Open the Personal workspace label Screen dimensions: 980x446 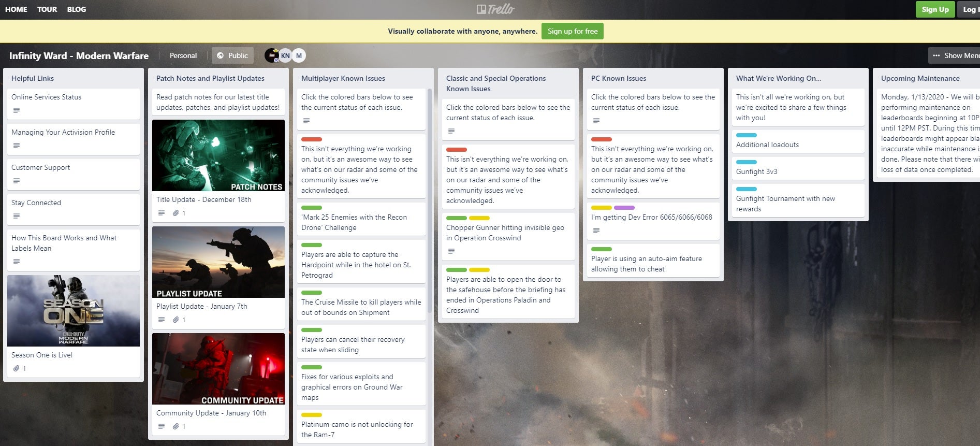coord(183,55)
